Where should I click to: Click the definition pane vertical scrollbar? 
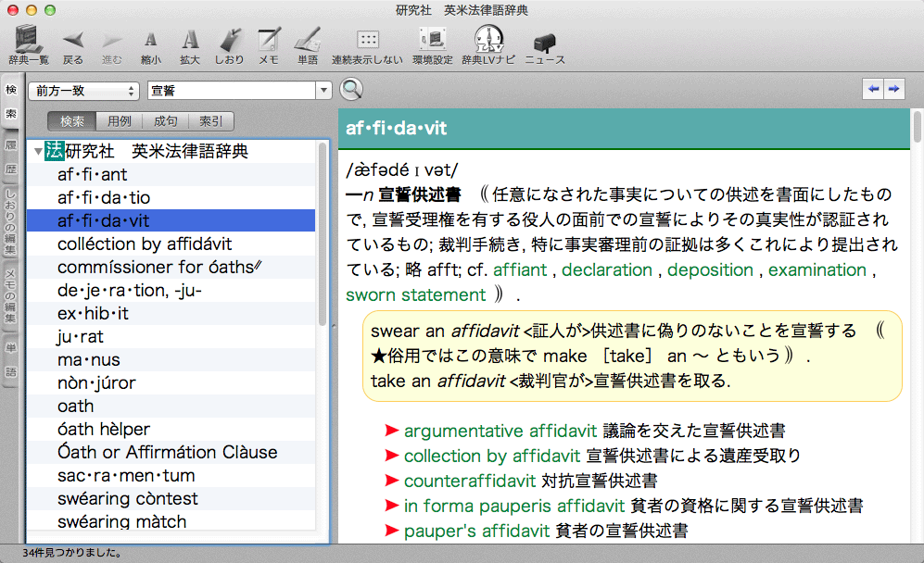pyautogui.click(x=917, y=127)
